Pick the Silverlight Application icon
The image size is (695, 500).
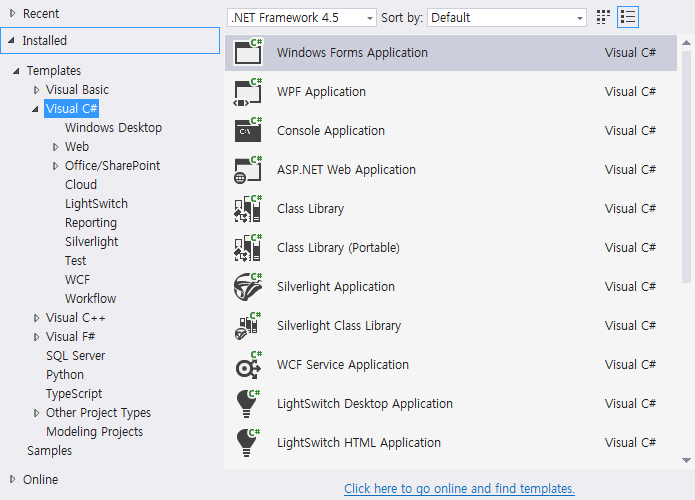(x=247, y=287)
